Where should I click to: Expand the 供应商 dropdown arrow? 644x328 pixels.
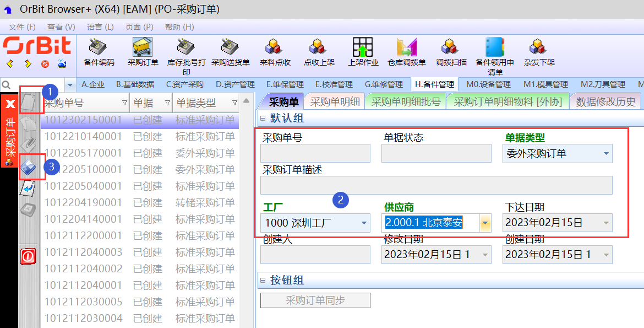[x=485, y=223]
